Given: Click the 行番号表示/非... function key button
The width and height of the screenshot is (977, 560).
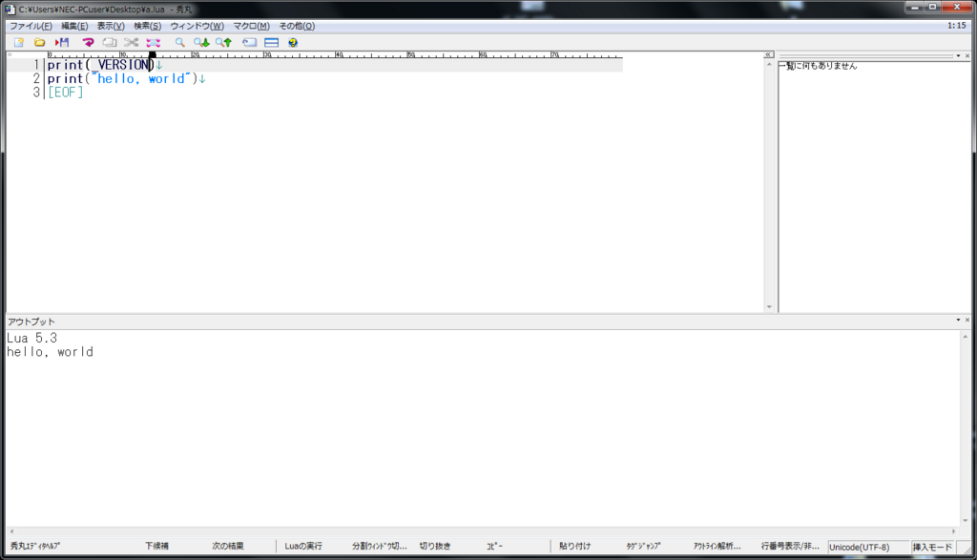Looking at the screenshot, I should pos(790,547).
